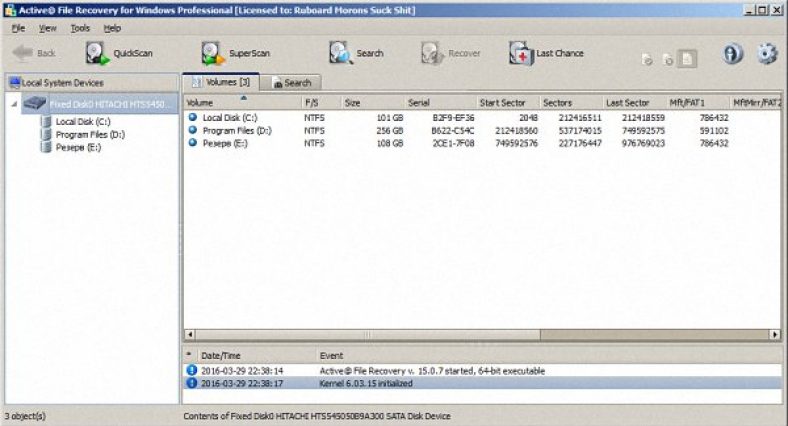Open the Help menu

(112, 28)
